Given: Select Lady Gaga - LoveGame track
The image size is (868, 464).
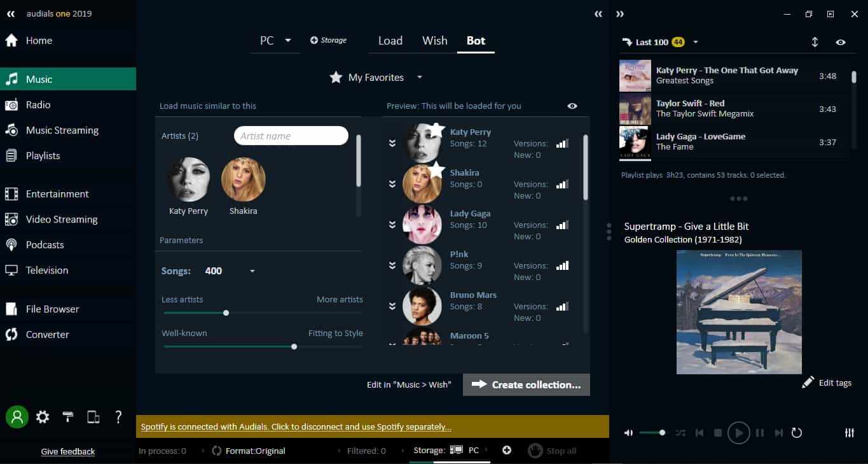Looking at the screenshot, I should tap(734, 142).
